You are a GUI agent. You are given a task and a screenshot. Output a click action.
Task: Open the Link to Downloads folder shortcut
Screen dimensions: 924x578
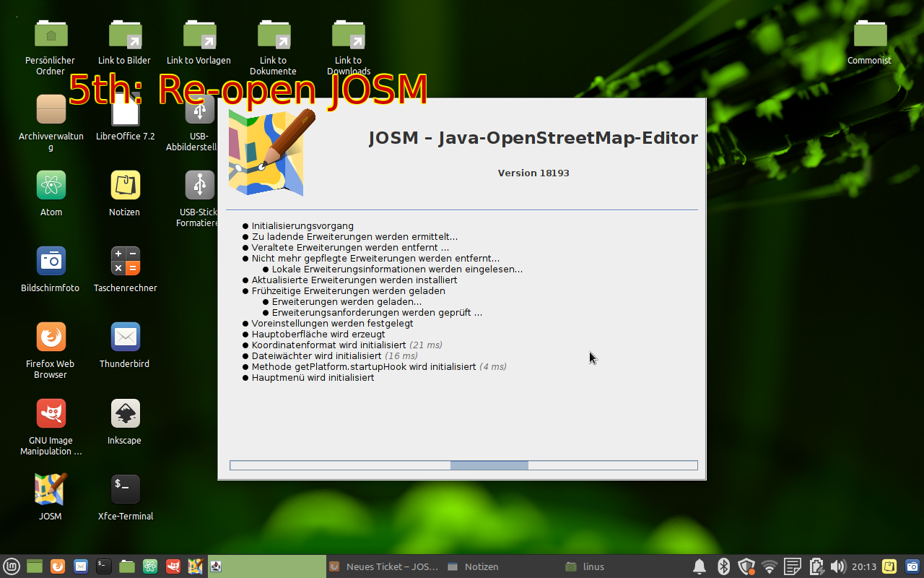[x=348, y=34]
